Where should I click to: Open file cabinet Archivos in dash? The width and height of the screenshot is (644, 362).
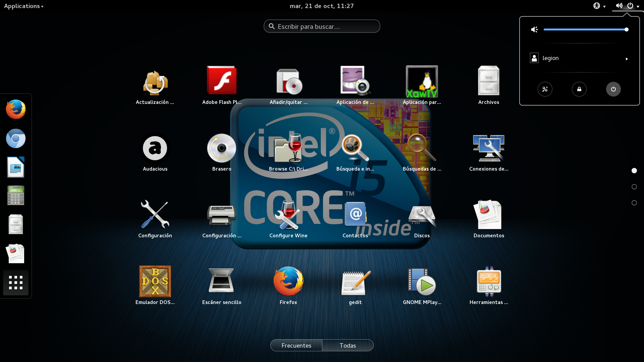pyautogui.click(x=16, y=224)
